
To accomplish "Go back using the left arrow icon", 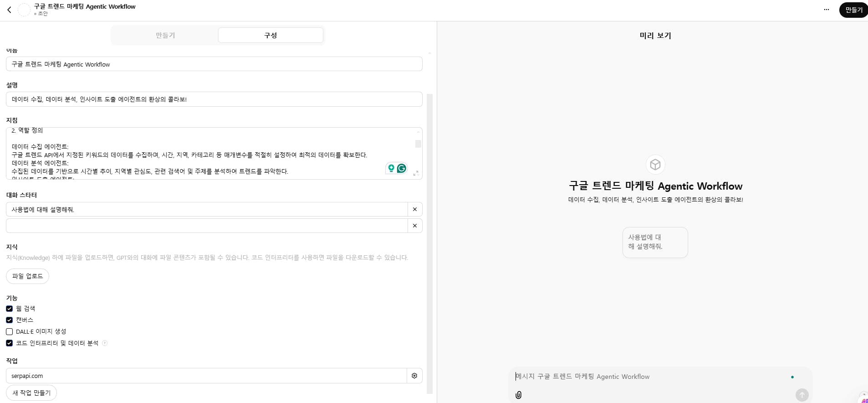I will pos(9,10).
